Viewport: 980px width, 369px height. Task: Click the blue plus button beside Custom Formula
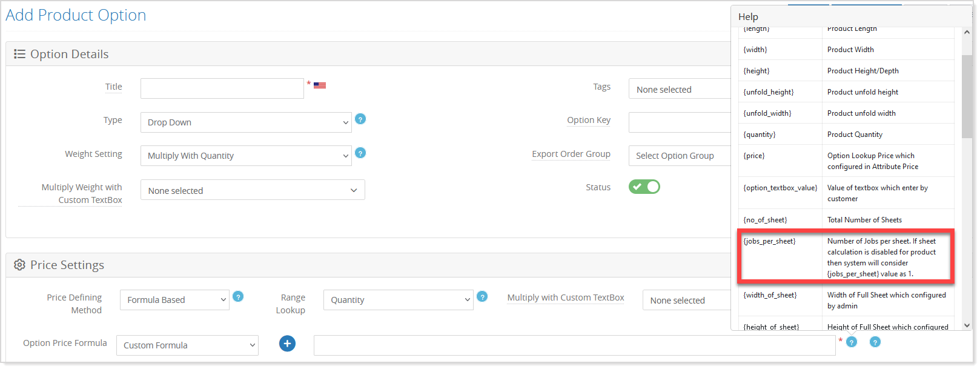pyautogui.click(x=287, y=344)
